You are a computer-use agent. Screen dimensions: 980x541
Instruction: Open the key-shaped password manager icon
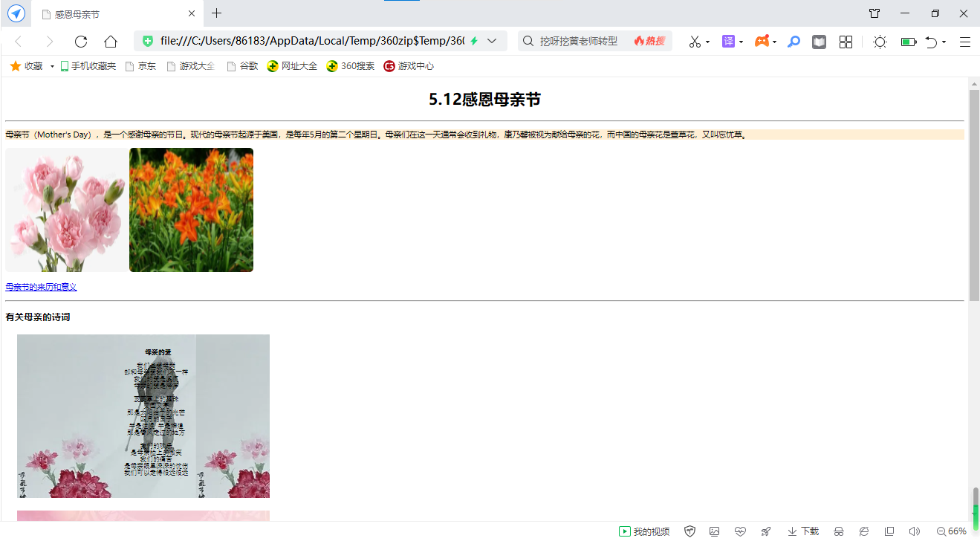794,42
